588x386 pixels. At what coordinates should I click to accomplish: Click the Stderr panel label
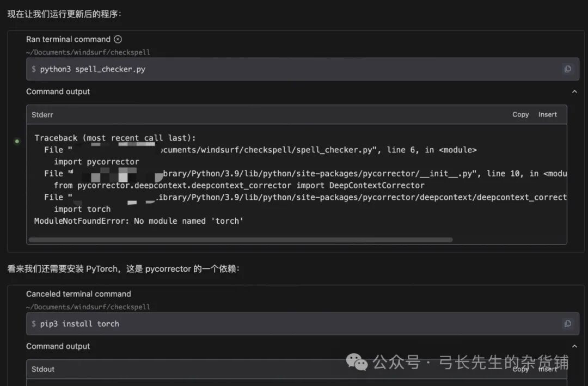click(x=42, y=115)
